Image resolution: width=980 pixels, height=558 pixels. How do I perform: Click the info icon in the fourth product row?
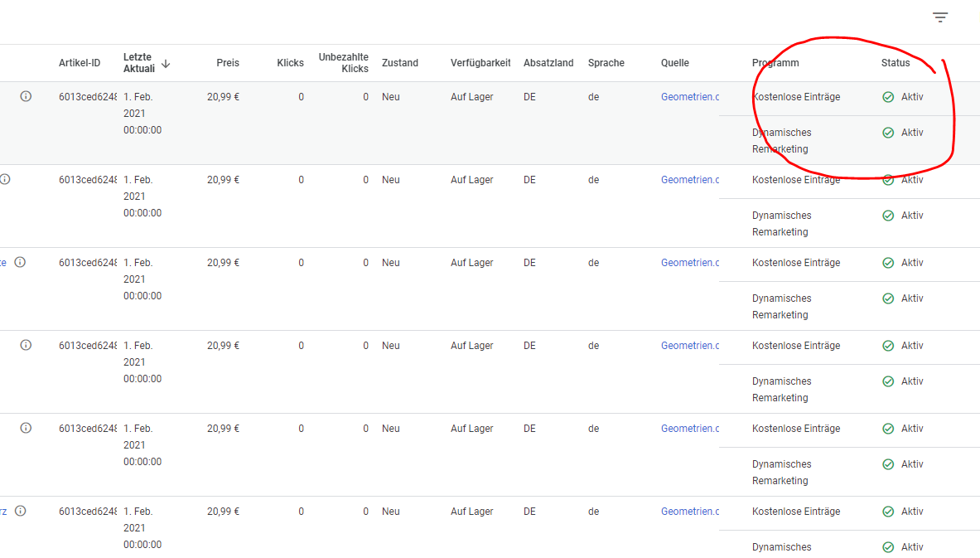(26, 345)
